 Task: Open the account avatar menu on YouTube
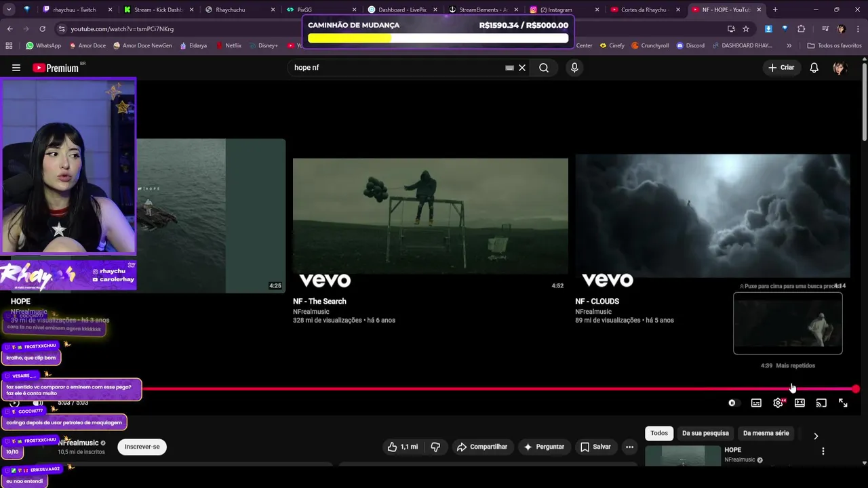click(x=840, y=68)
